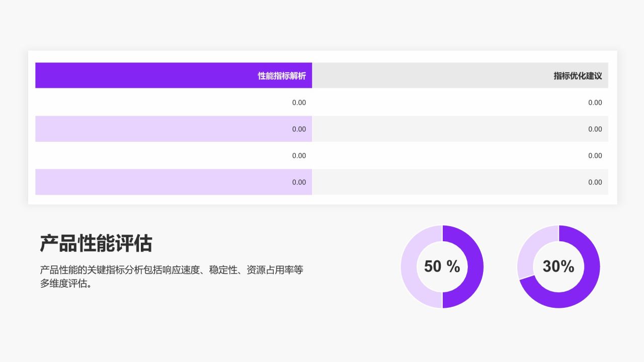
Task: Select fourth row 0.00 under 性能指标解析
Action: click(299, 182)
